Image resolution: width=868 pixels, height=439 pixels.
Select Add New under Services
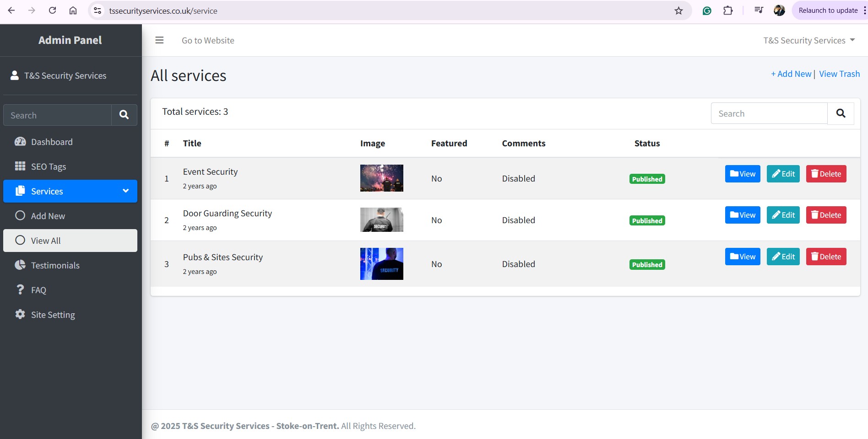[x=48, y=216]
